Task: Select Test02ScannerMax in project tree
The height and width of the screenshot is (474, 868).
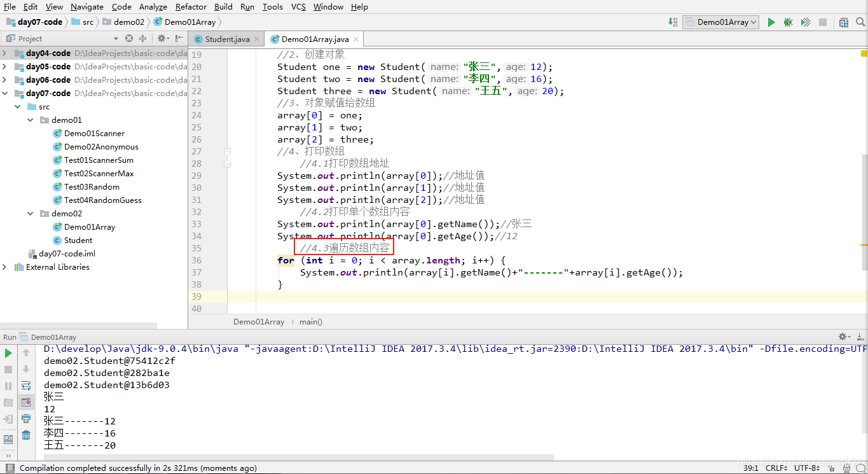Action: pyautogui.click(x=99, y=174)
